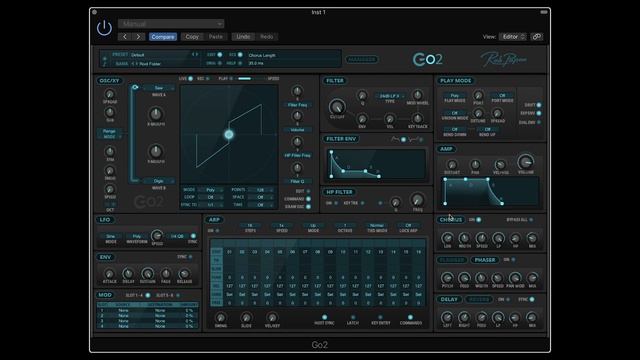Enable the ARP Latch switch

click(x=353, y=317)
